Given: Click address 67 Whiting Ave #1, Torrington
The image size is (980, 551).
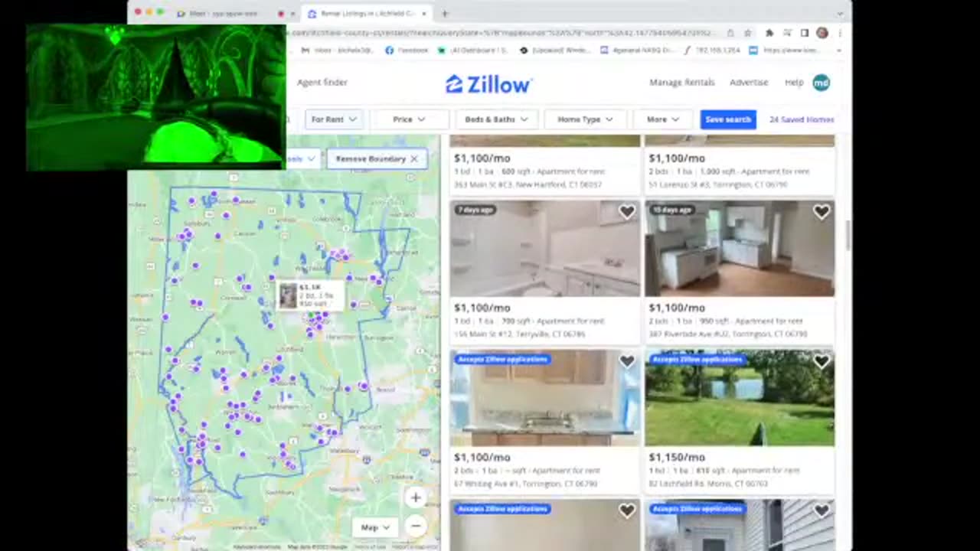Looking at the screenshot, I should pyautogui.click(x=525, y=484).
